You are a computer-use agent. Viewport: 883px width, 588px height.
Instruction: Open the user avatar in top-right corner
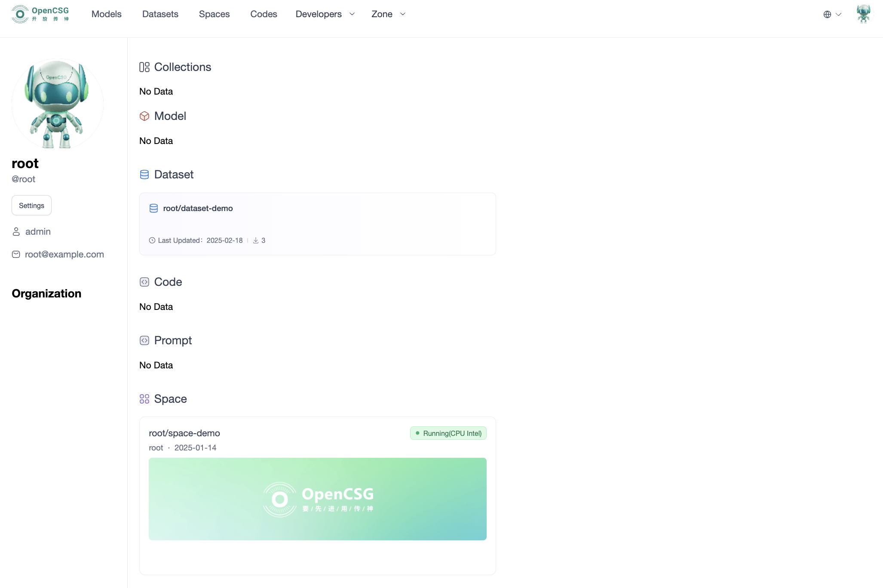click(863, 14)
